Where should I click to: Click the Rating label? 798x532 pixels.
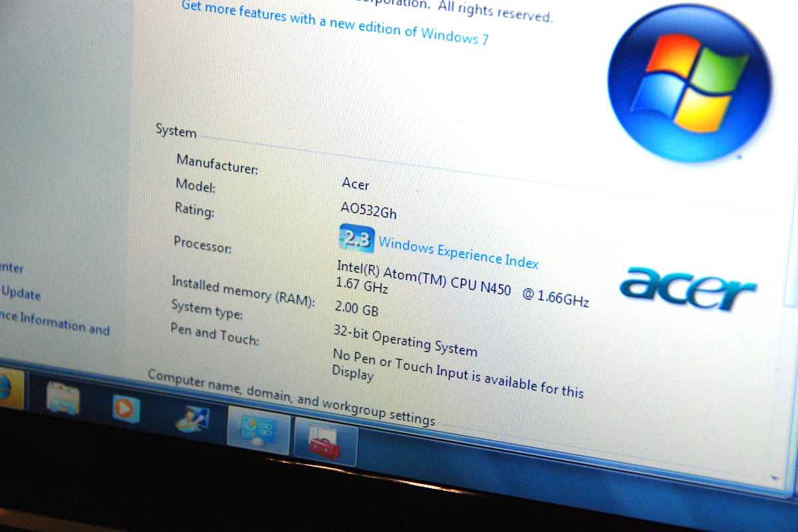(x=194, y=209)
